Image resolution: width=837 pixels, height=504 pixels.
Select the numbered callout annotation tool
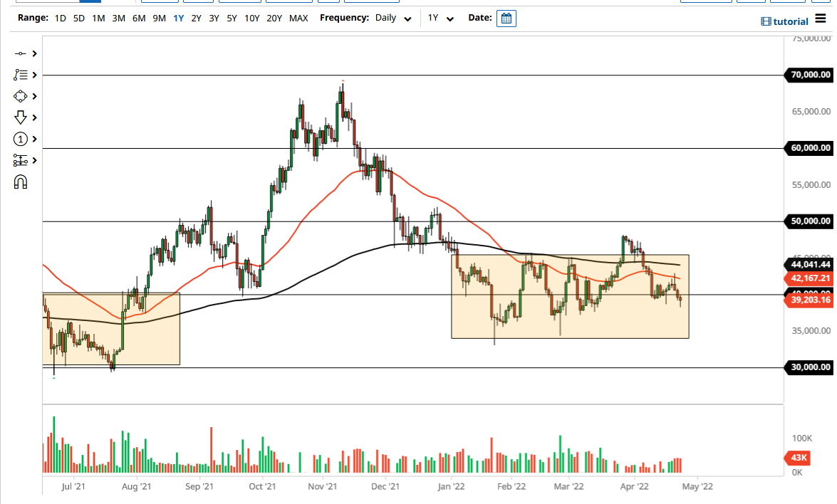pos(19,139)
